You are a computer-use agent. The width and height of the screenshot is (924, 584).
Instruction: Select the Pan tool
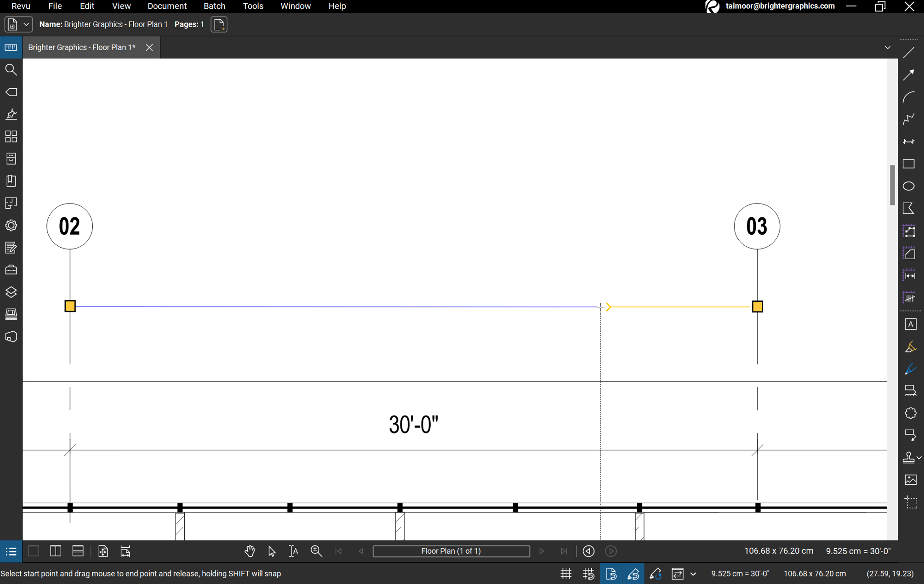click(x=250, y=551)
